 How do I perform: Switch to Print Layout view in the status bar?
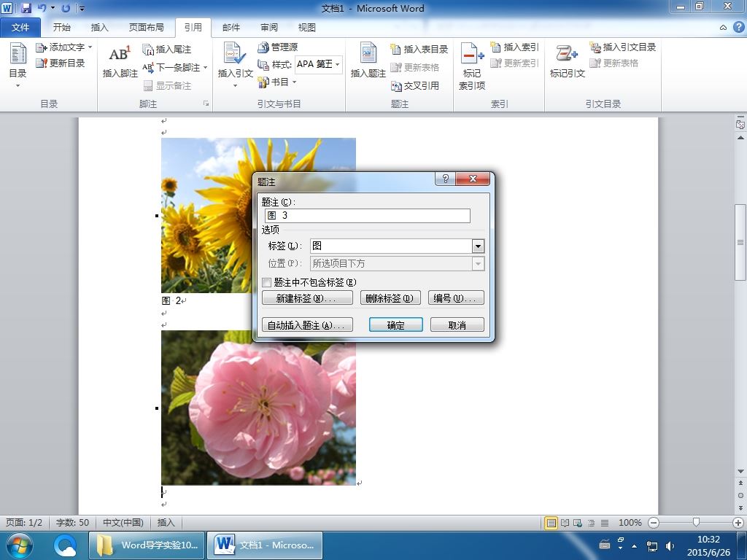click(551, 523)
